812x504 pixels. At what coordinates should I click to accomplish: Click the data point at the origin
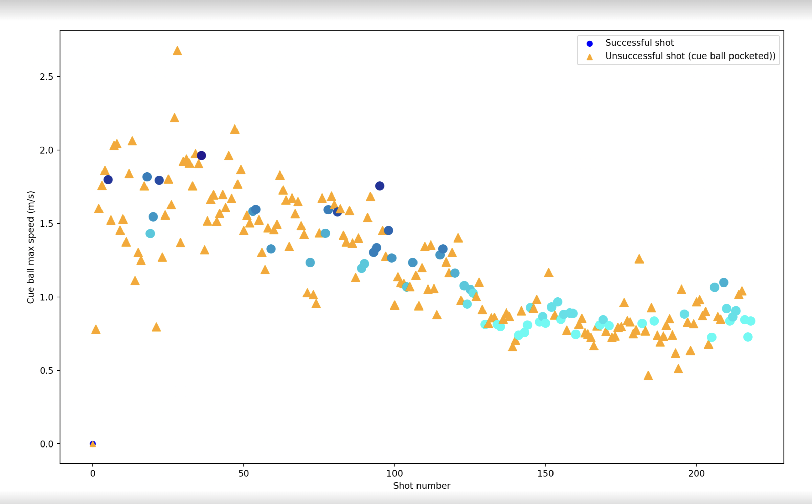pos(93,444)
